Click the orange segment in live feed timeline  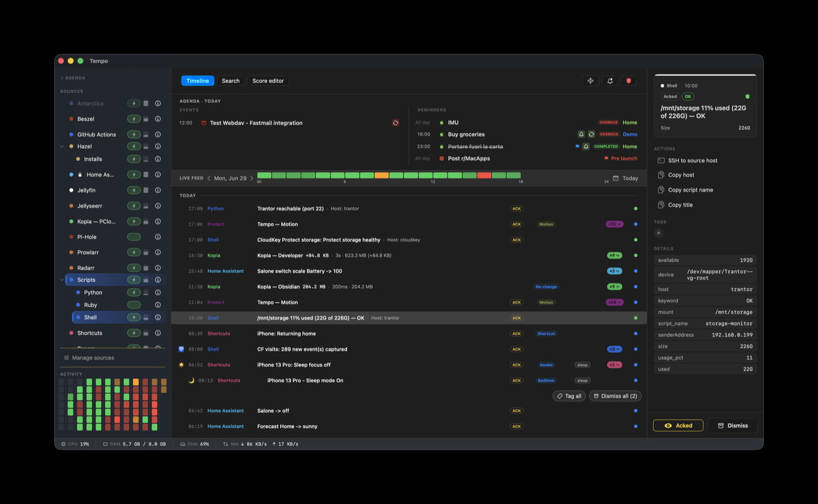click(381, 175)
